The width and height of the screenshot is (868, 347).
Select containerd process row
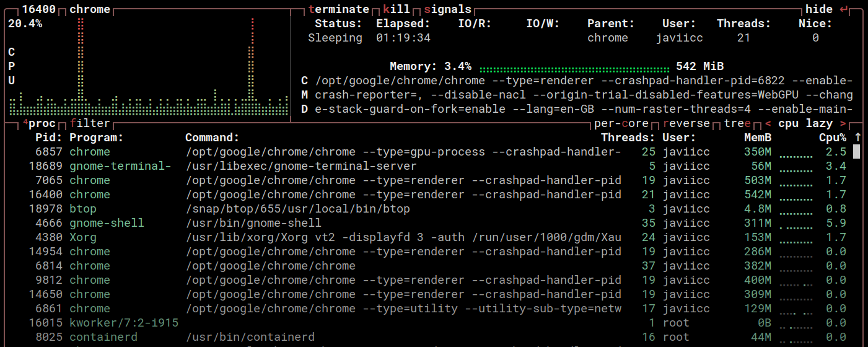coord(427,337)
